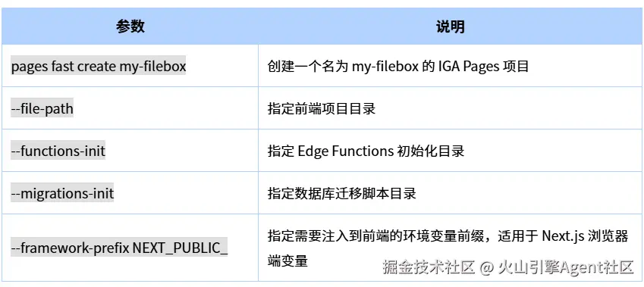The image size is (644, 287).
Task: Click the --migrations-init parameter code
Action: coord(62,193)
